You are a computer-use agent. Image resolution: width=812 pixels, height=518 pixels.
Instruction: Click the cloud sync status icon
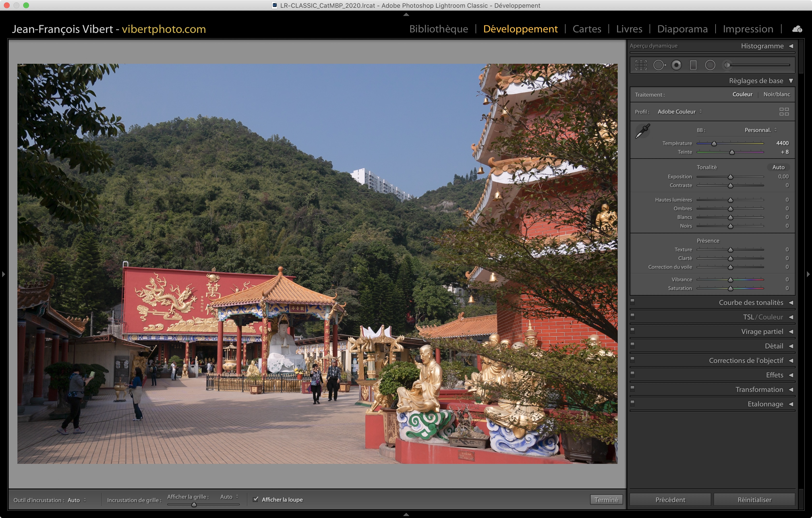point(797,29)
